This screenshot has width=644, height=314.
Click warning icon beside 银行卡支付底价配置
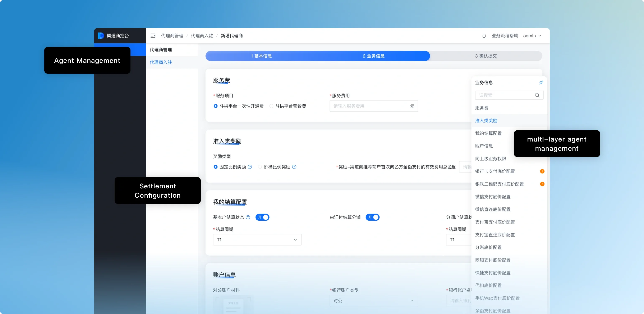(x=542, y=171)
